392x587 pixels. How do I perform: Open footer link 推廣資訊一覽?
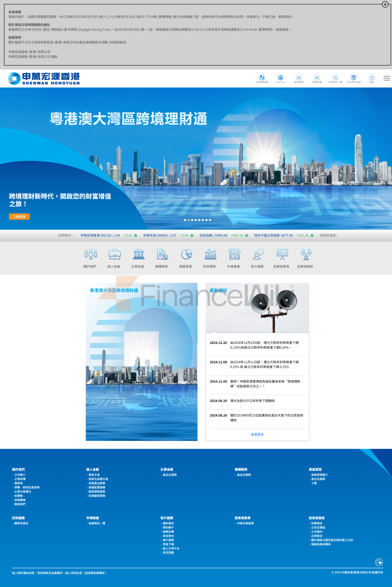[97, 523]
